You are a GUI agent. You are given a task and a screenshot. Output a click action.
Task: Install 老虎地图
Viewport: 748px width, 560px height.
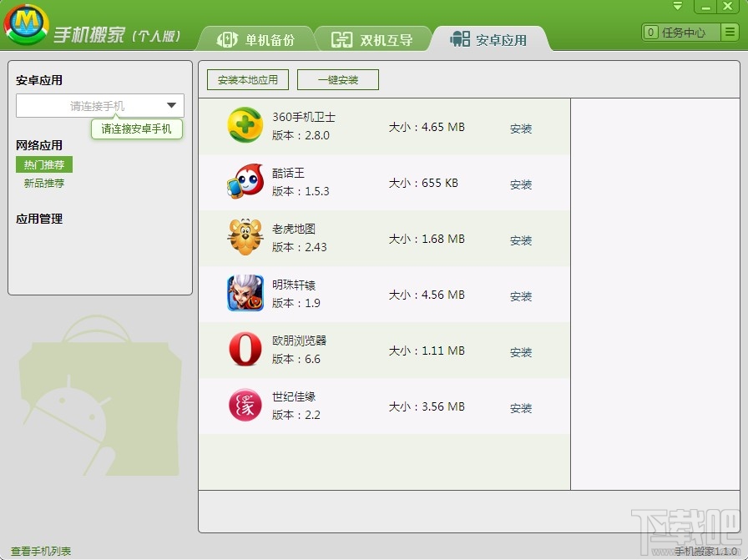click(x=520, y=240)
